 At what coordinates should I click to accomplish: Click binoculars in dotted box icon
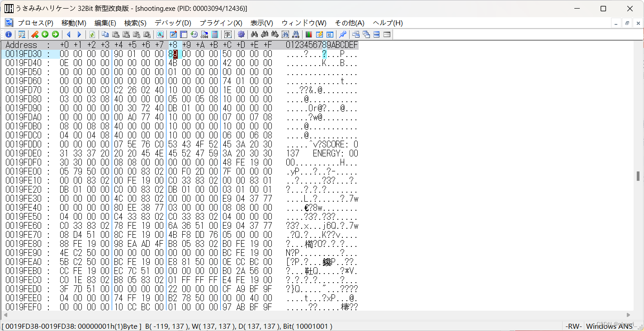[285, 34]
